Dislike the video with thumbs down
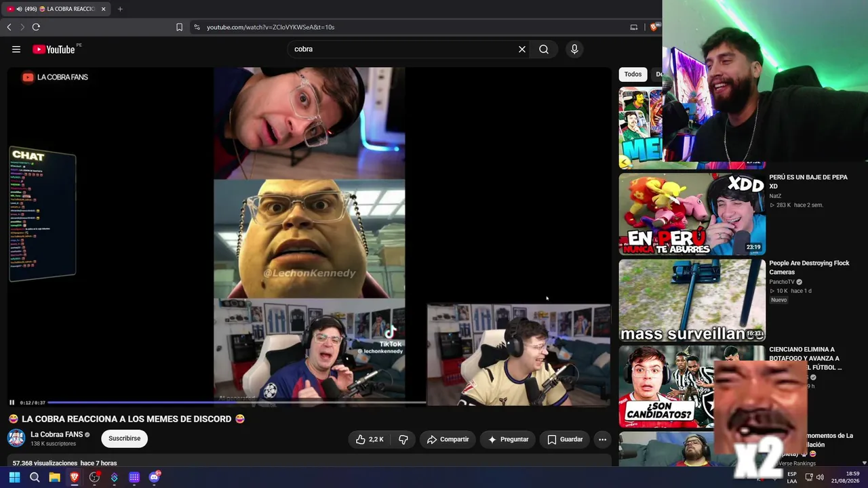Viewport: 868px width, 488px height. click(x=403, y=439)
